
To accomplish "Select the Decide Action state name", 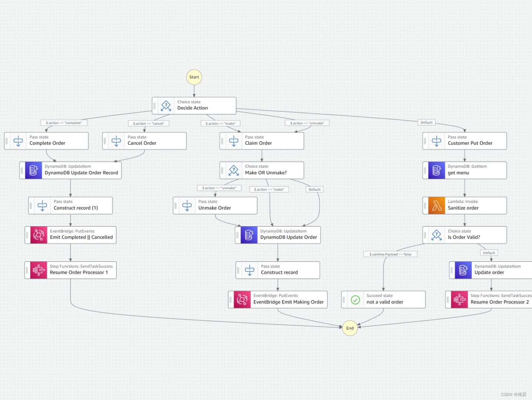I will [x=192, y=108].
